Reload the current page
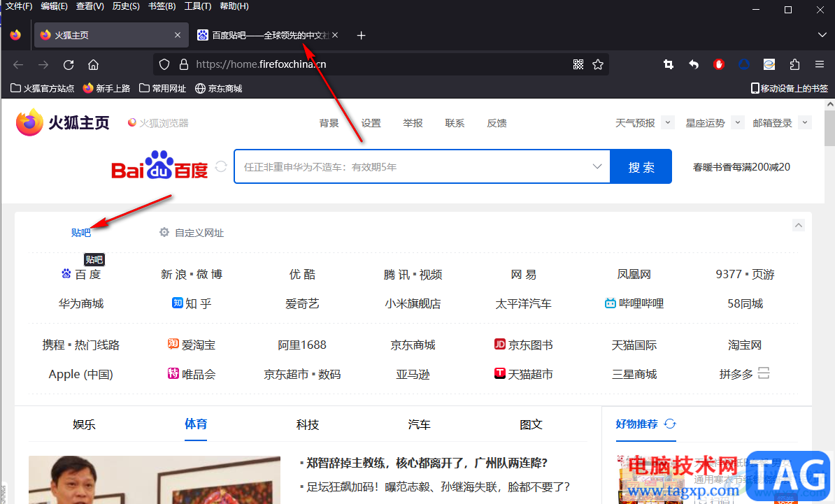The width and height of the screenshot is (835, 504). pos(68,64)
